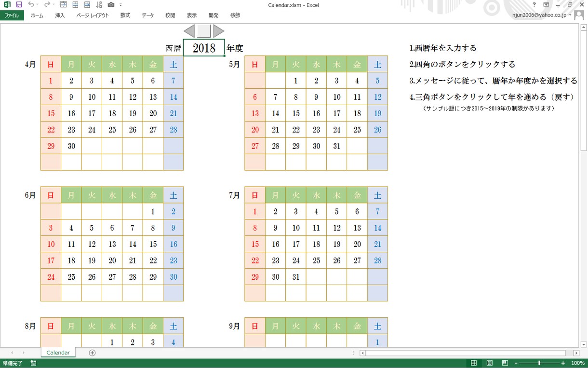The width and height of the screenshot is (588, 368).
Task: Open the 修飾 ribbon tab
Action: click(x=235, y=15)
